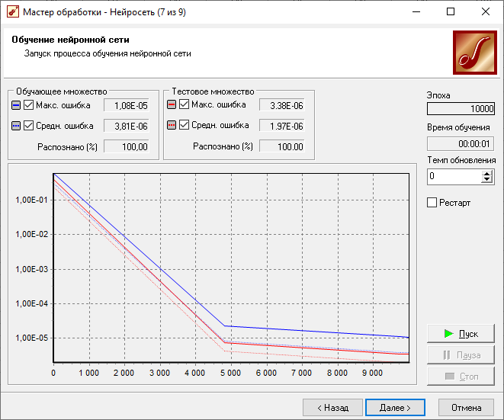The height and width of the screenshot is (420, 504).
Task: Cancel the wizard with Отмена
Action: [x=466, y=408]
